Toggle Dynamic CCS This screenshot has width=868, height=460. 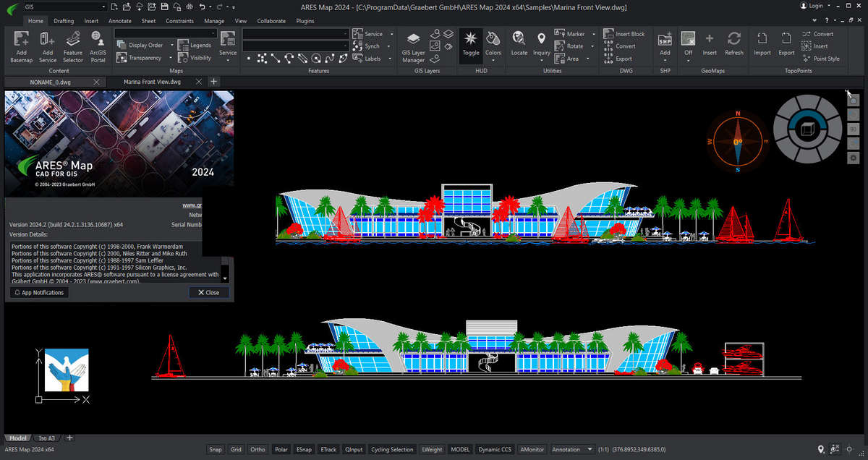tap(495, 449)
